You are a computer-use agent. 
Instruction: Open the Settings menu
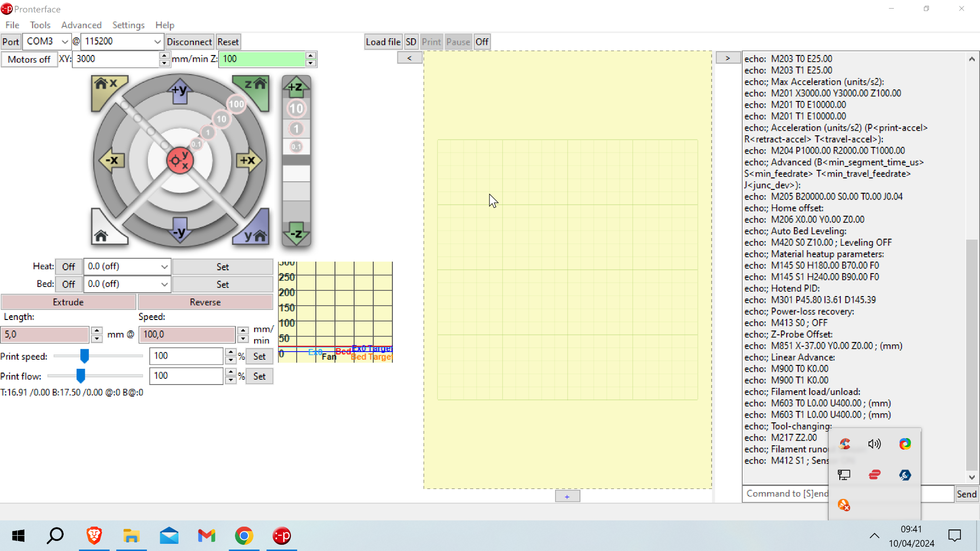[128, 25]
